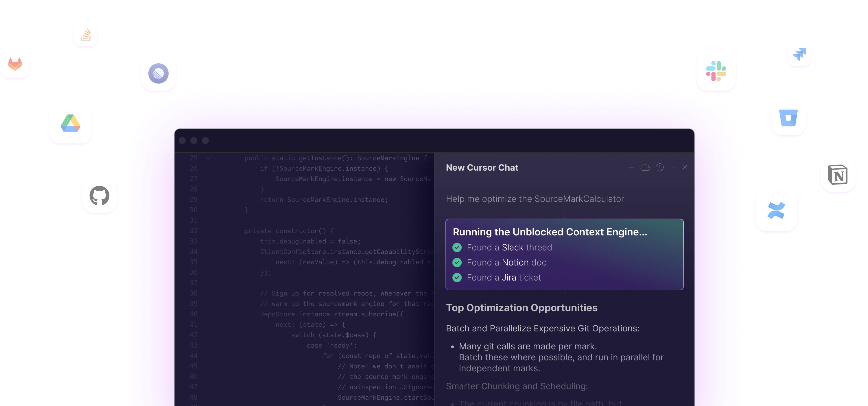Image resolution: width=868 pixels, height=406 pixels.
Task: Collapse code fold chevron at line 25
Action: pyautogui.click(x=208, y=158)
